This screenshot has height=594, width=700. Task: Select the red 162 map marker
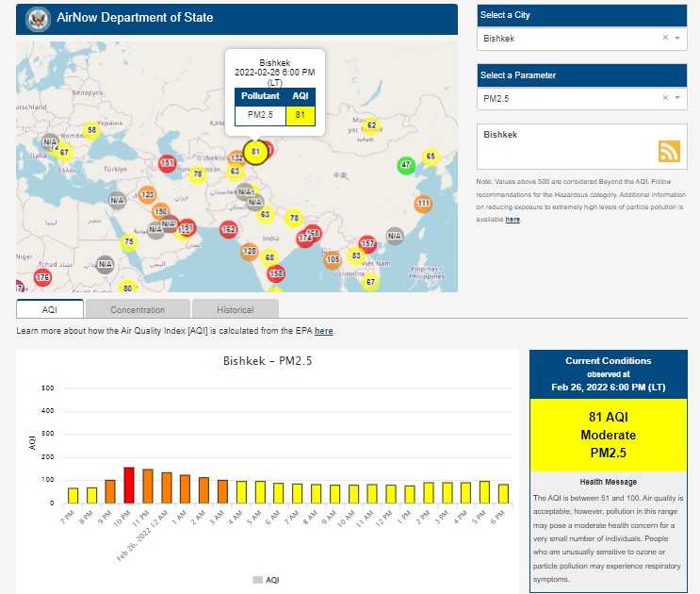[228, 229]
